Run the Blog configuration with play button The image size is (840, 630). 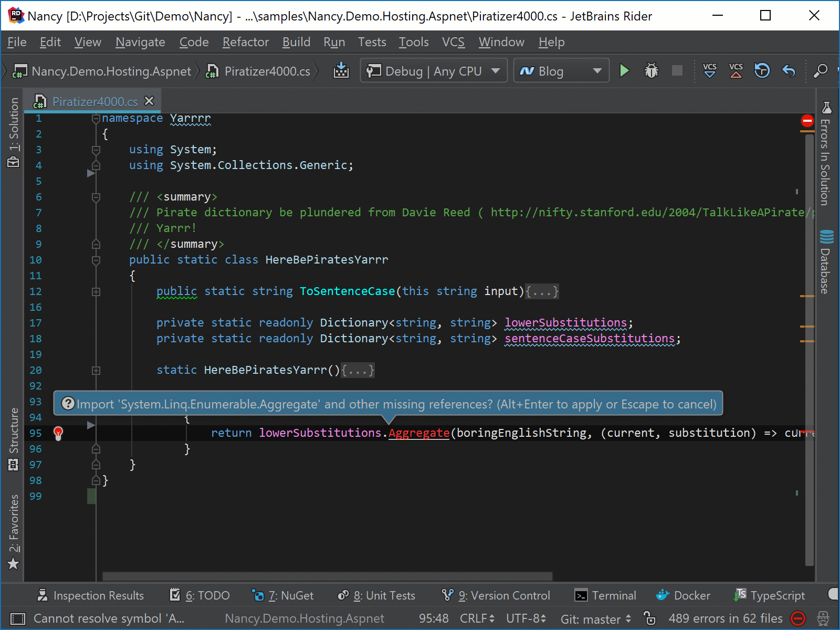click(x=624, y=70)
